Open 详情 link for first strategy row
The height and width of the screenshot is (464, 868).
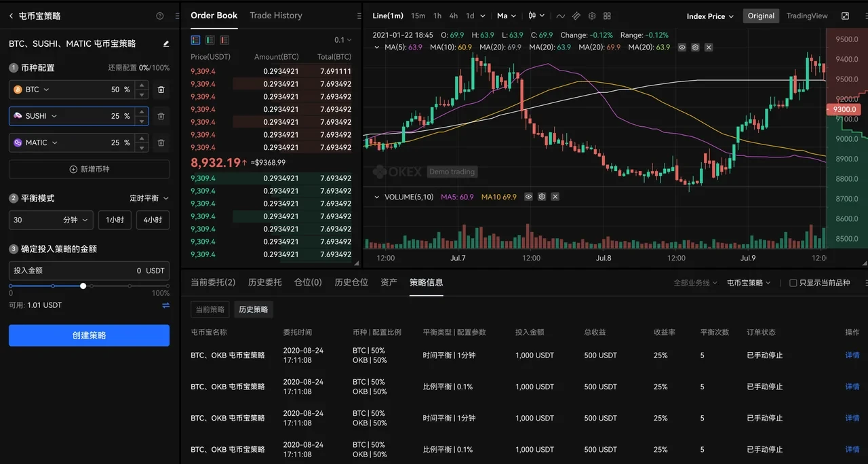pyautogui.click(x=852, y=355)
